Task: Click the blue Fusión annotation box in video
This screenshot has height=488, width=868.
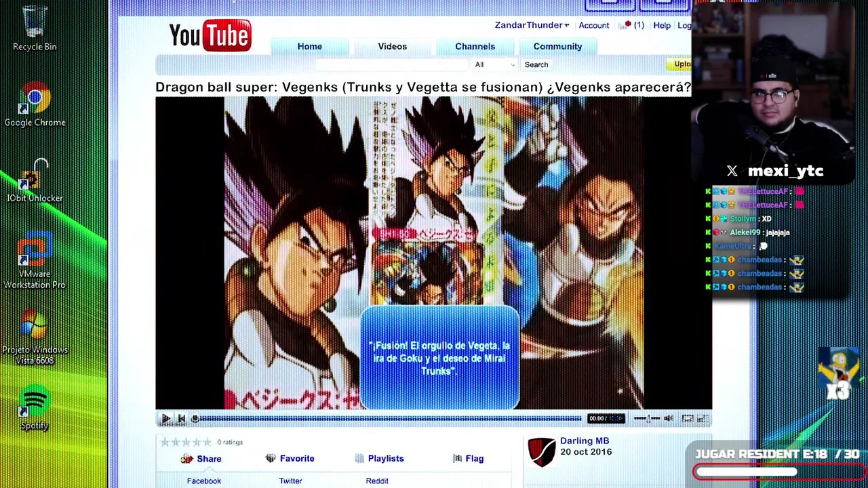Action: (439, 358)
